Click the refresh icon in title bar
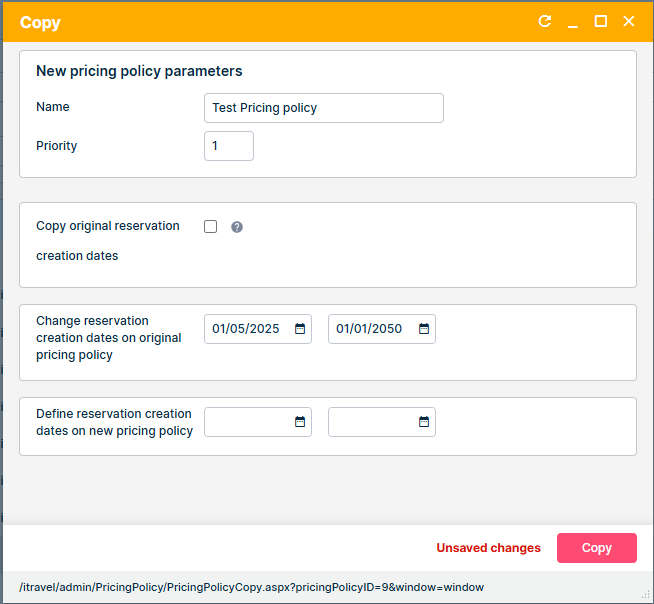The width and height of the screenshot is (654, 604). coord(545,21)
